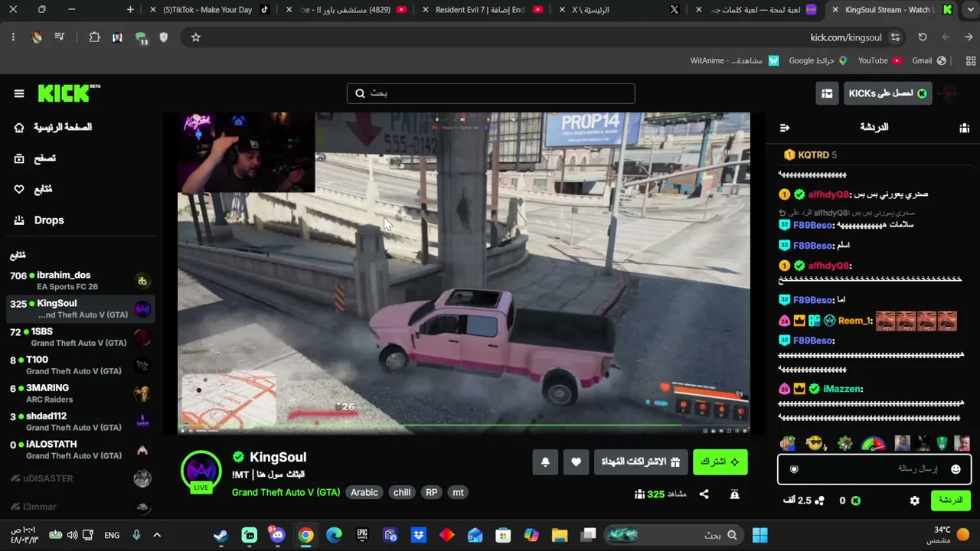
Task: Open IALOSTATH channel in followed list
Action: (x=80, y=450)
